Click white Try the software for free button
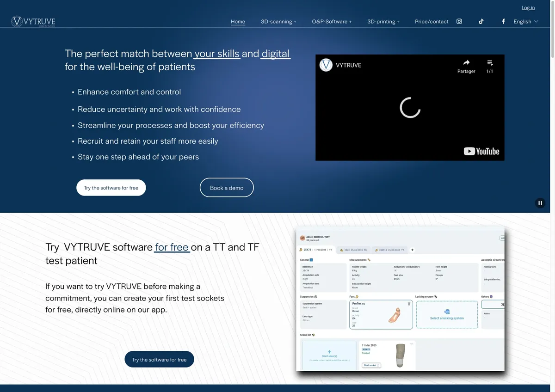The image size is (555, 392). [x=111, y=188]
